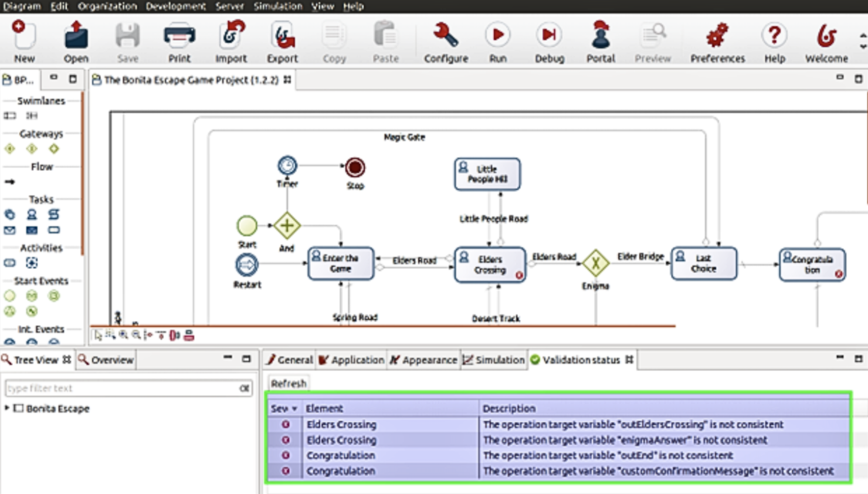Open the Development menu

(x=175, y=6)
